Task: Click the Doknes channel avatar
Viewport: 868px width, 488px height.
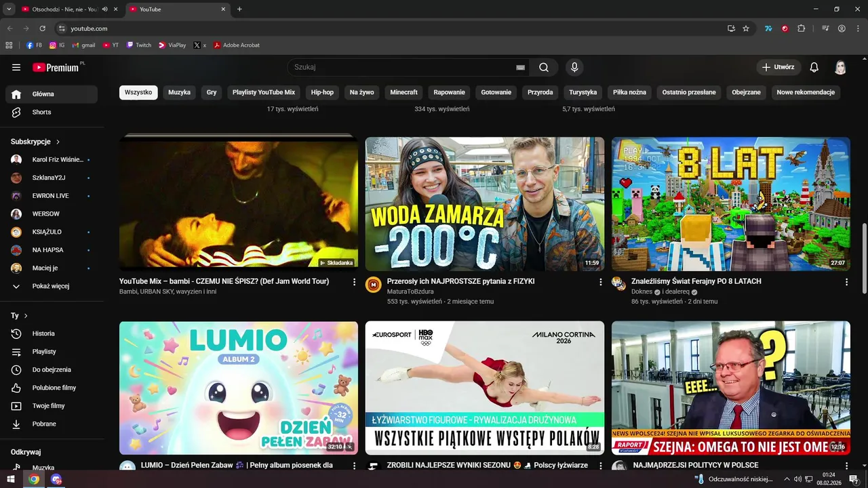Action: pos(618,283)
